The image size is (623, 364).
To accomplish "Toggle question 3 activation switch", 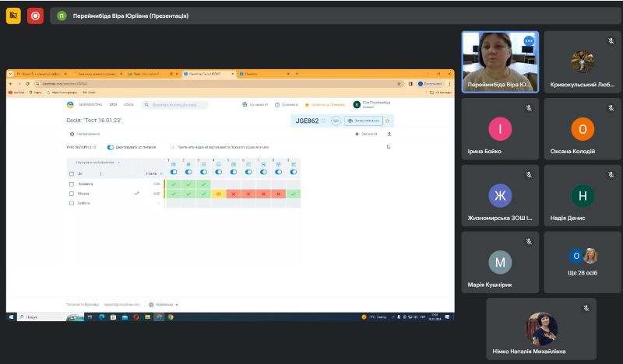I will click(203, 172).
